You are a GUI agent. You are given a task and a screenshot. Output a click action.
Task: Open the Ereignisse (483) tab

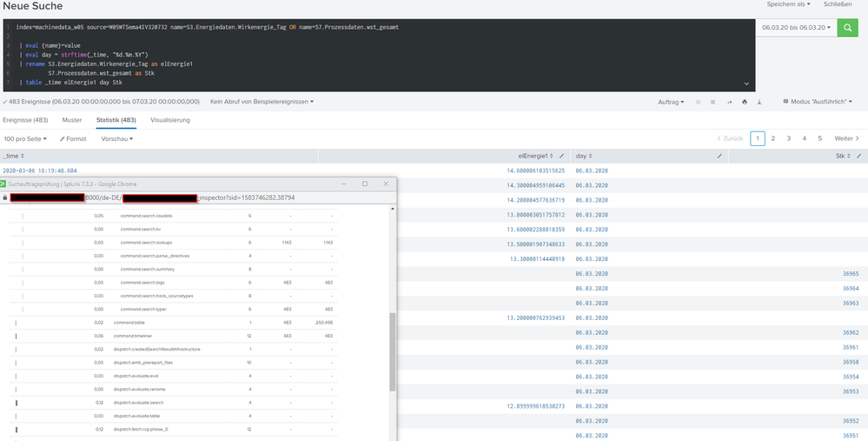[25, 120]
